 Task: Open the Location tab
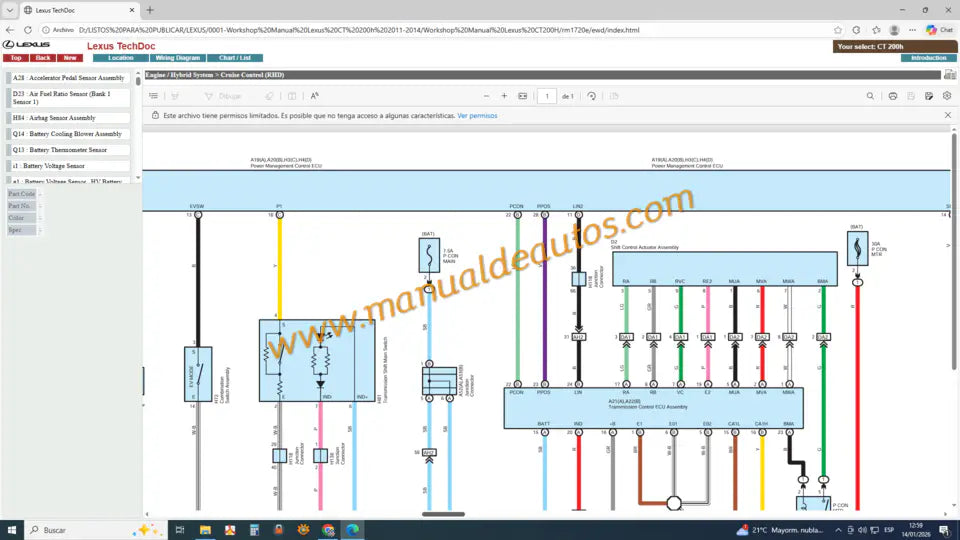click(121, 58)
